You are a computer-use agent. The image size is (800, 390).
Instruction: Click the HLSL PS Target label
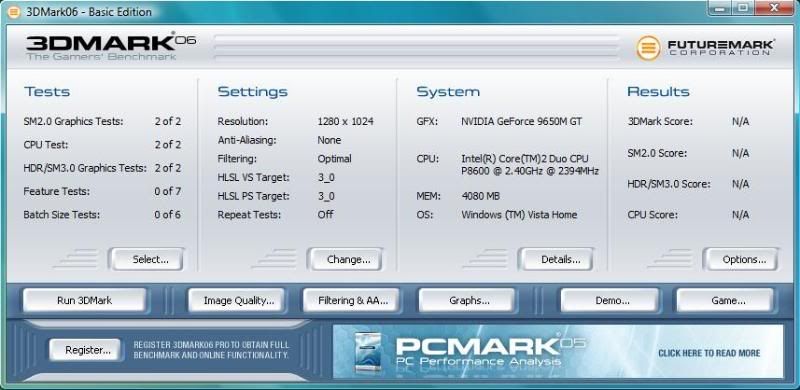254,196
